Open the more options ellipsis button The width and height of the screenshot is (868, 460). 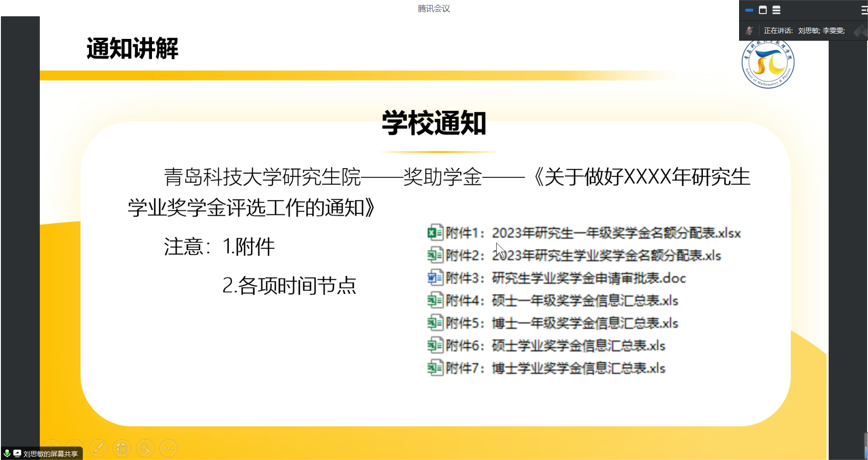pos(169,448)
